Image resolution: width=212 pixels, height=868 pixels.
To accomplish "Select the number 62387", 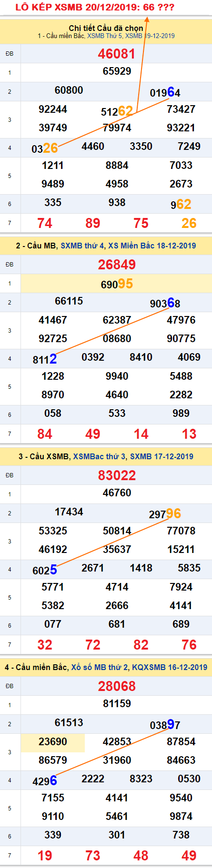I will pos(117,320).
